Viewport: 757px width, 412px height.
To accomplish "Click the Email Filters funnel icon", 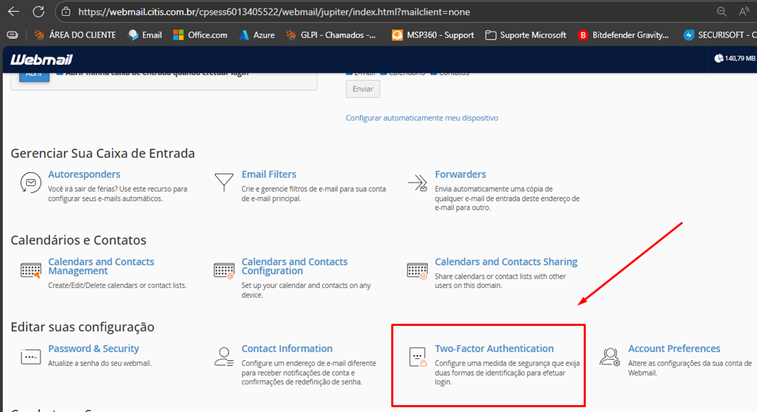I will coord(223,183).
